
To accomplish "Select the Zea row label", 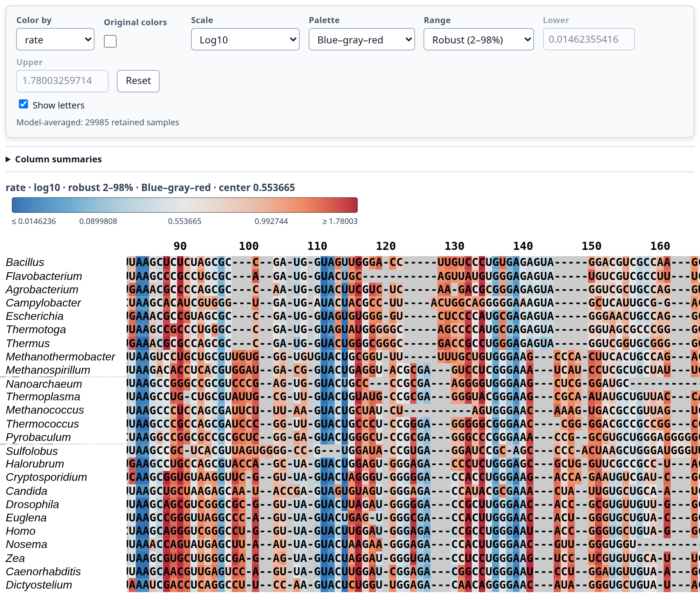I will pyautogui.click(x=15, y=558).
